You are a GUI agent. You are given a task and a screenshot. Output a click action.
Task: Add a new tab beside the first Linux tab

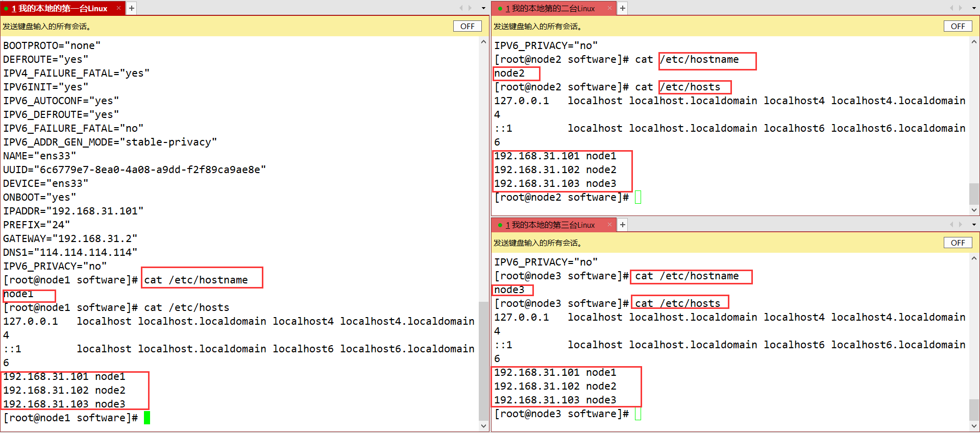coord(132,8)
